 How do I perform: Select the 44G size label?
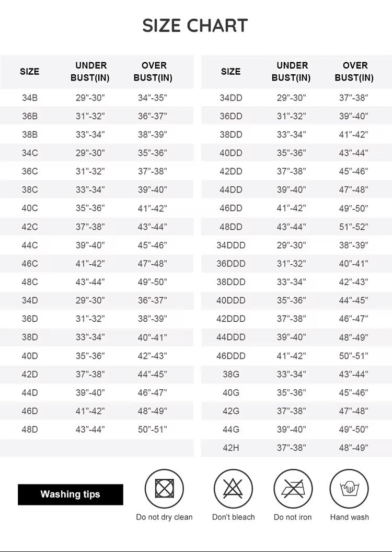point(231,429)
